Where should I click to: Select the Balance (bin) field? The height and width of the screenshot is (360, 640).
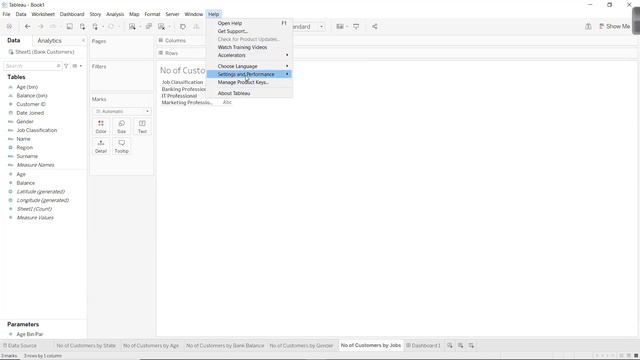pyautogui.click(x=32, y=96)
